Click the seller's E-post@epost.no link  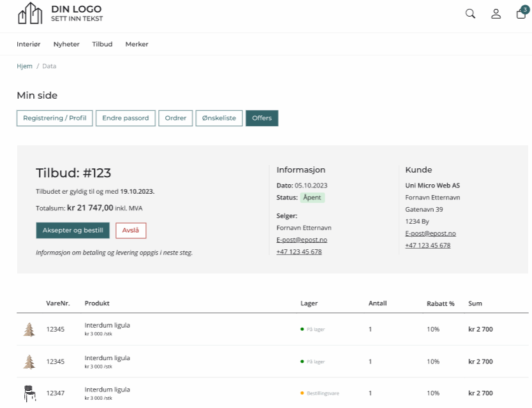(302, 240)
